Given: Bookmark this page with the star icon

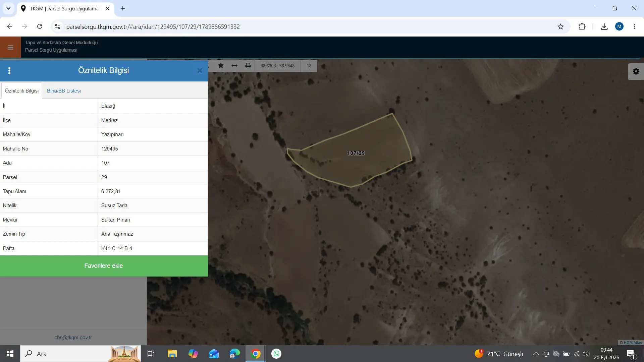Looking at the screenshot, I should (x=560, y=26).
